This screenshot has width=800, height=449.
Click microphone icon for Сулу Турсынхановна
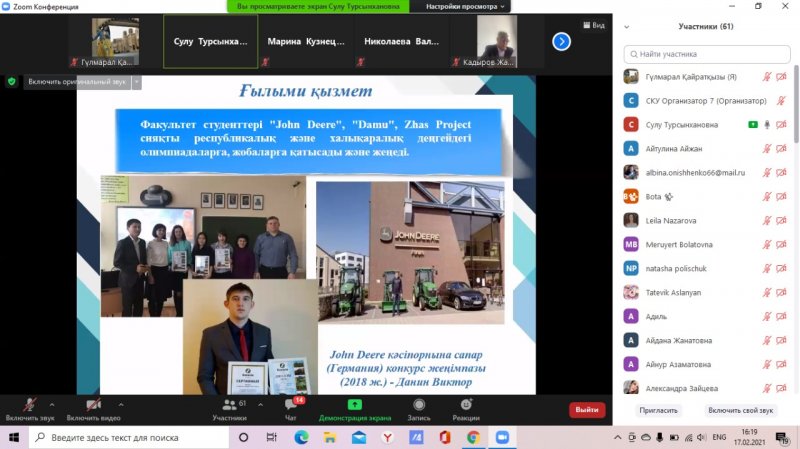pyautogui.click(x=767, y=124)
